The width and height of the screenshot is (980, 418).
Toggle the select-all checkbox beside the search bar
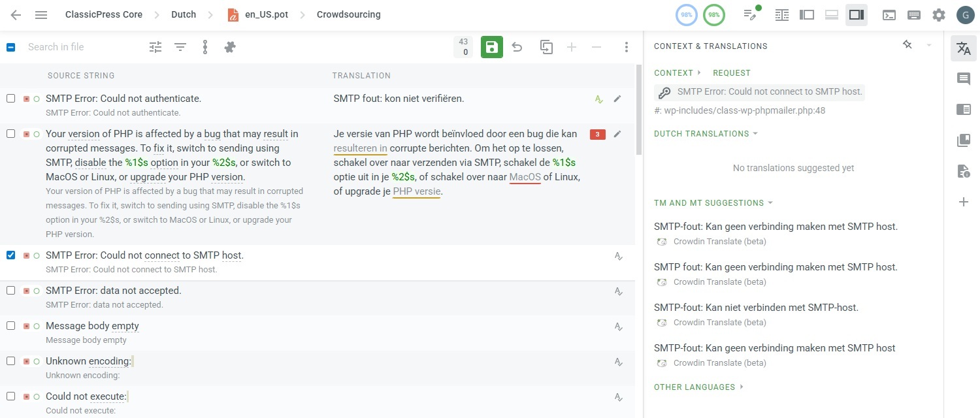pos(10,46)
